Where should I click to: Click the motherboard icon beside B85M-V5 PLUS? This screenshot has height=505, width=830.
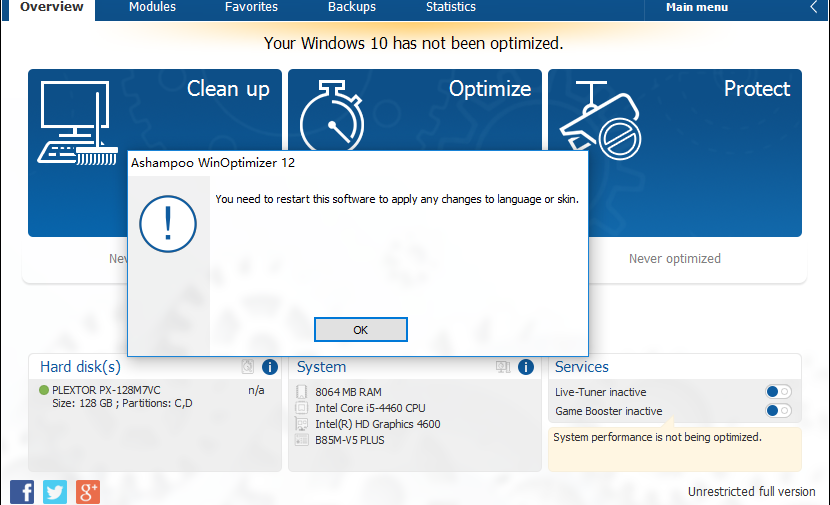coord(301,440)
